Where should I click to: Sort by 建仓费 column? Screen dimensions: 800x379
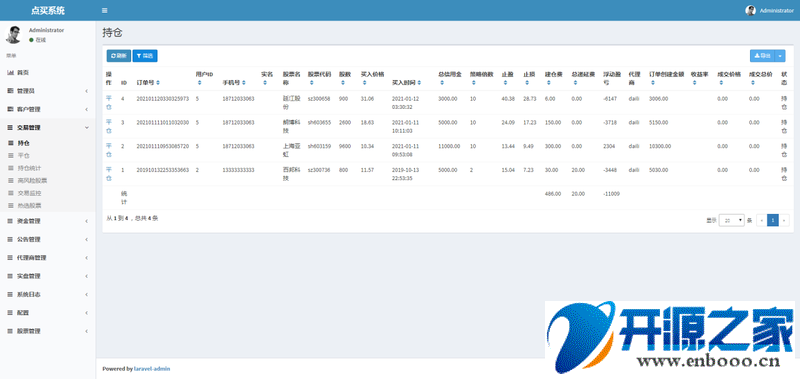pos(548,83)
